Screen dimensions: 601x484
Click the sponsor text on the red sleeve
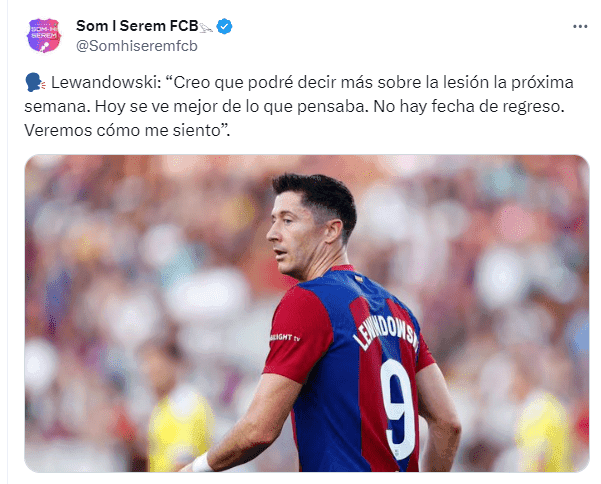click(284, 337)
